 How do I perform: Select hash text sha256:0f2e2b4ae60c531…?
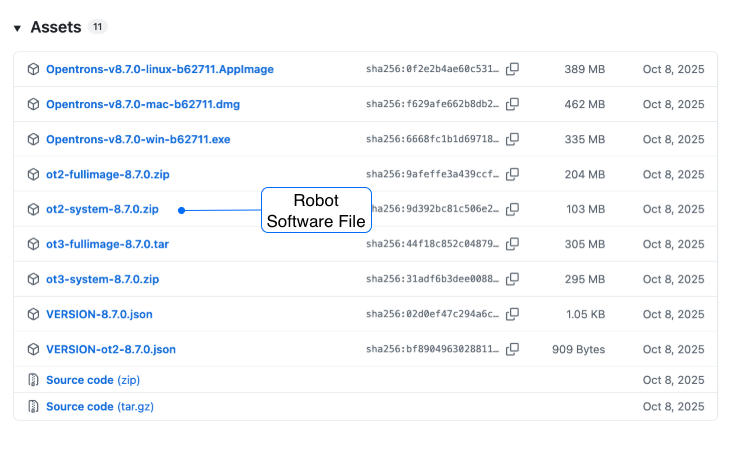pos(432,69)
